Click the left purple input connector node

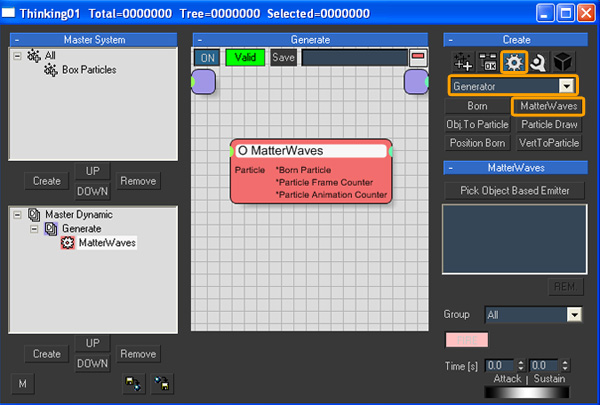203,82
